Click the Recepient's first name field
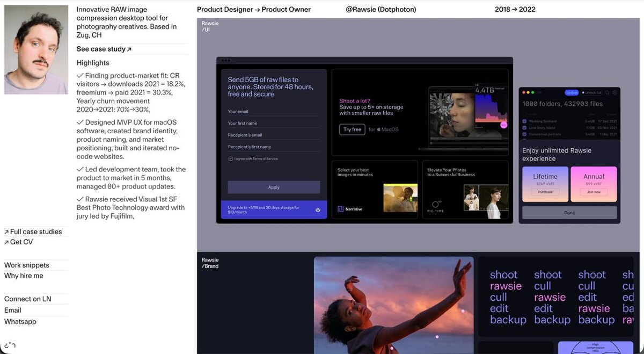The width and height of the screenshot is (644, 354). [274, 147]
